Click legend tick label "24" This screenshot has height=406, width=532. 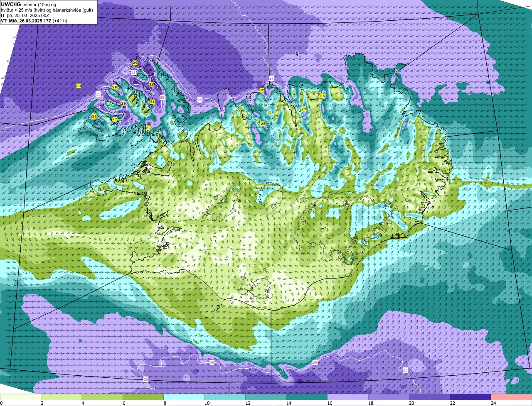coord(493,403)
